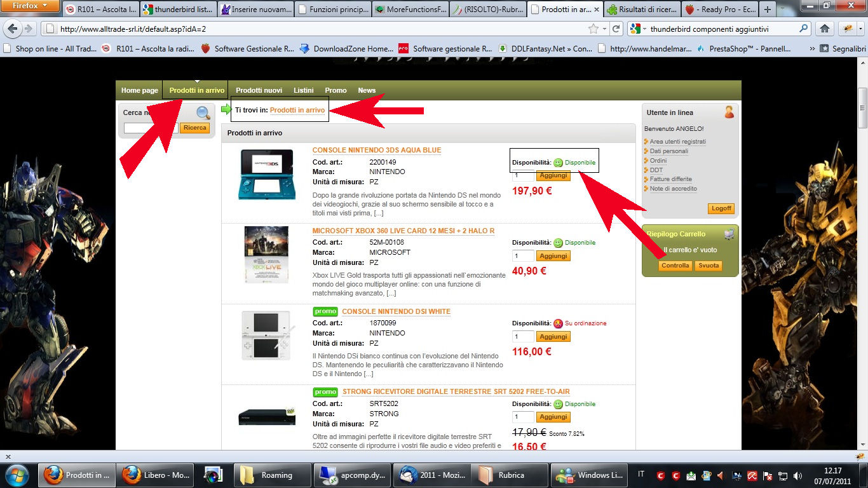The image size is (868, 488).
Task: Open a new tab with the plus button
Action: tap(768, 10)
